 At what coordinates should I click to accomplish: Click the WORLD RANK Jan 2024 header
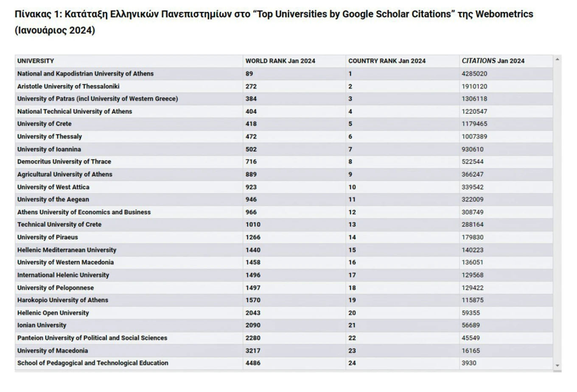280,61
